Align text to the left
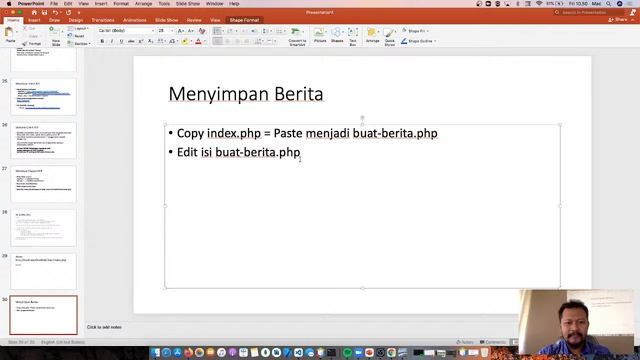640x360 pixels. [218, 41]
